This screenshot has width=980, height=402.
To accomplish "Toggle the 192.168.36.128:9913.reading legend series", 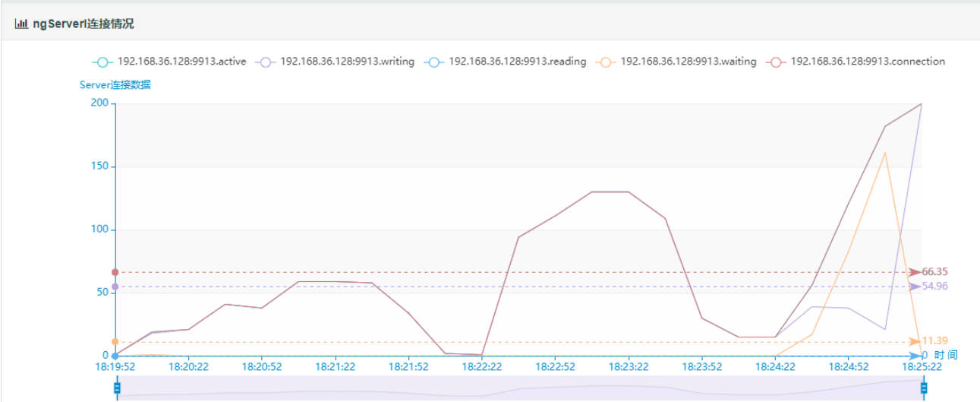I will point(505,62).
